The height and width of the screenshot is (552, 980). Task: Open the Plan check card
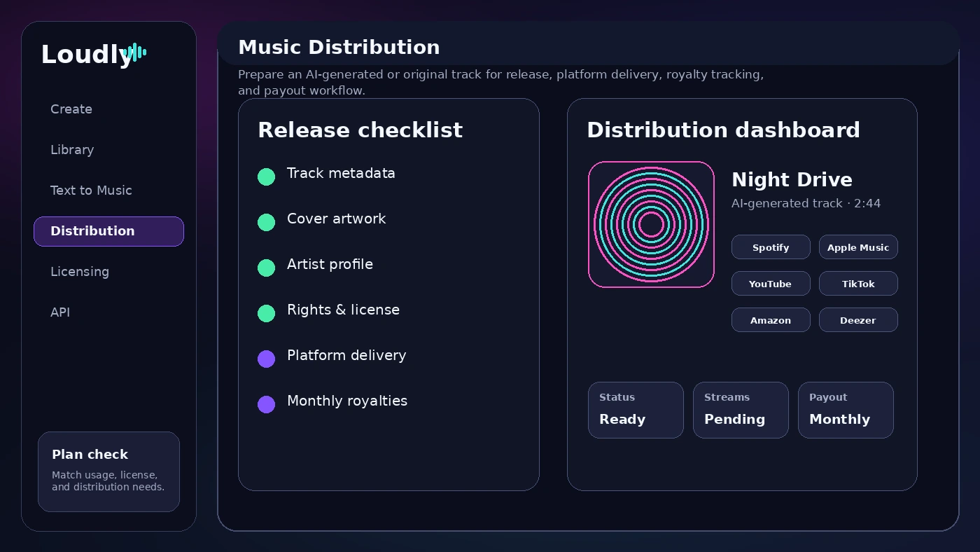pos(108,471)
